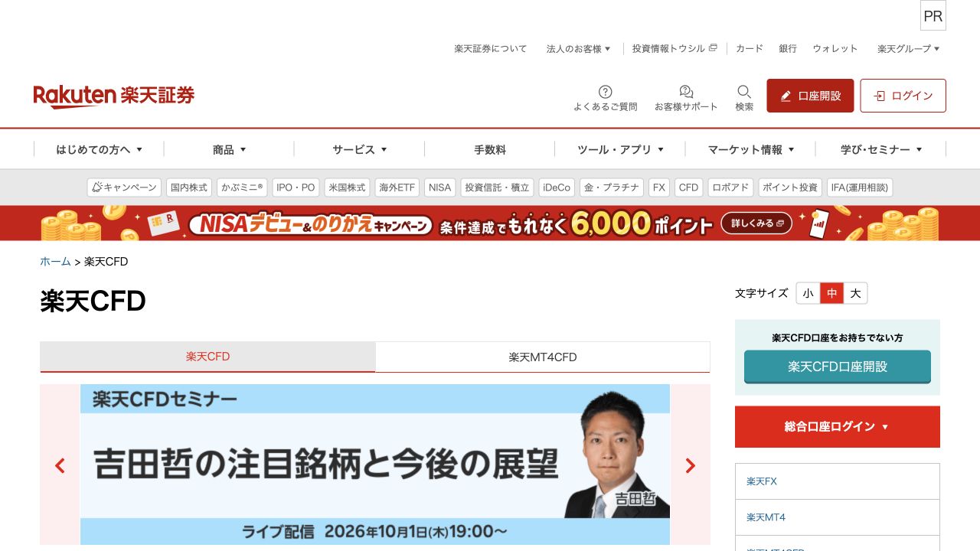The width and height of the screenshot is (980, 551).
Task: Show previous carousel slide arrow
Action: click(x=60, y=465)
